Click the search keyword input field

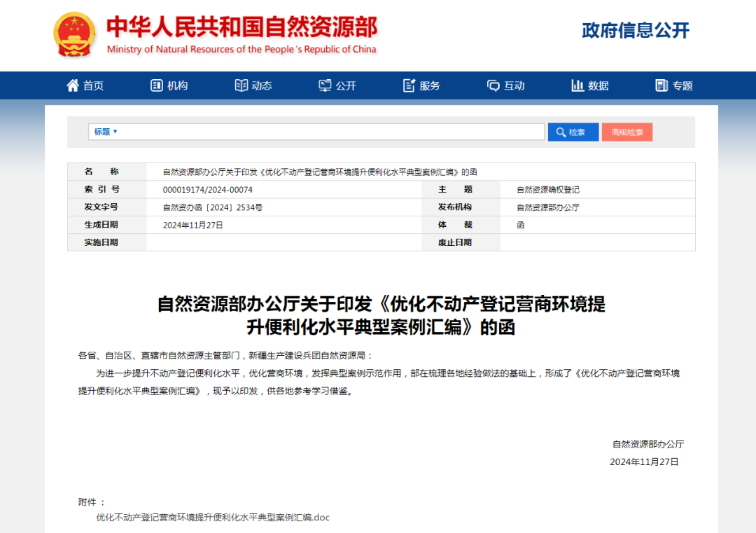[x=329, y=132]
